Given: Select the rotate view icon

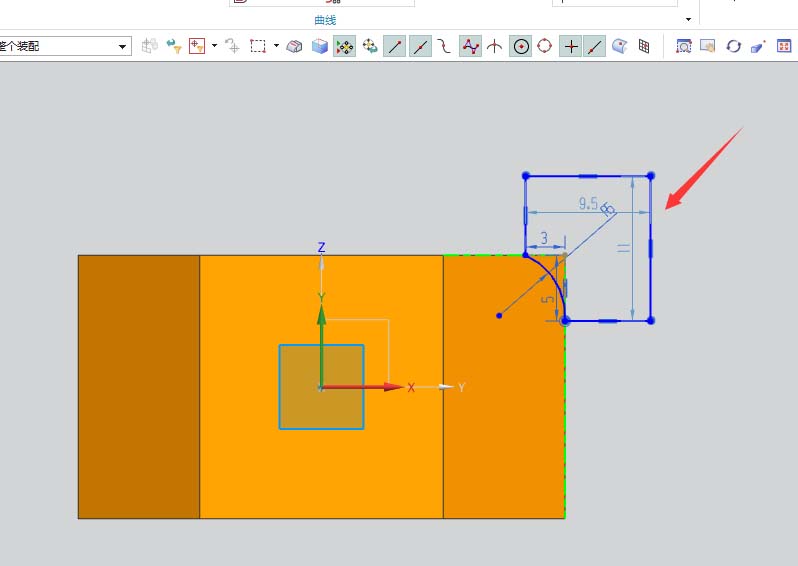Looking at the screenshot, I should (733, 46).
